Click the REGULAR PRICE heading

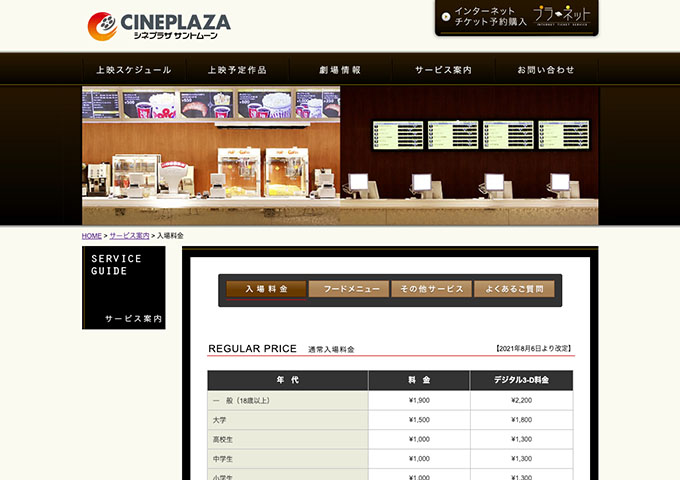coord(252,349)
